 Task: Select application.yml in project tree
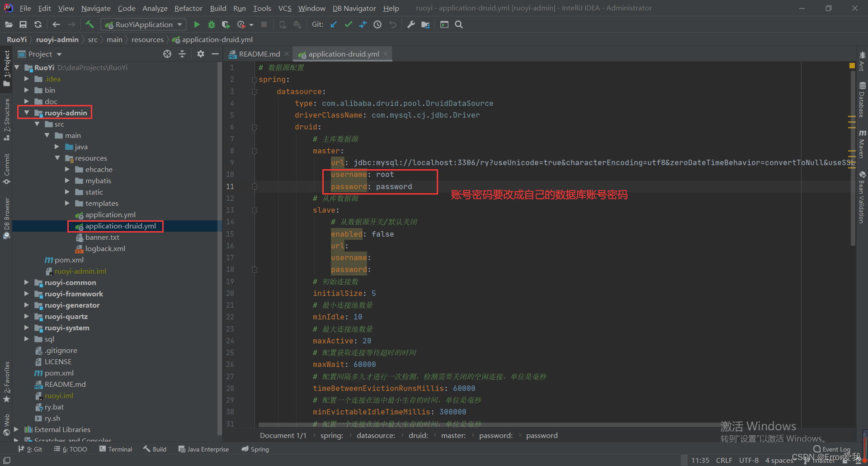click(x=110, y=214)
